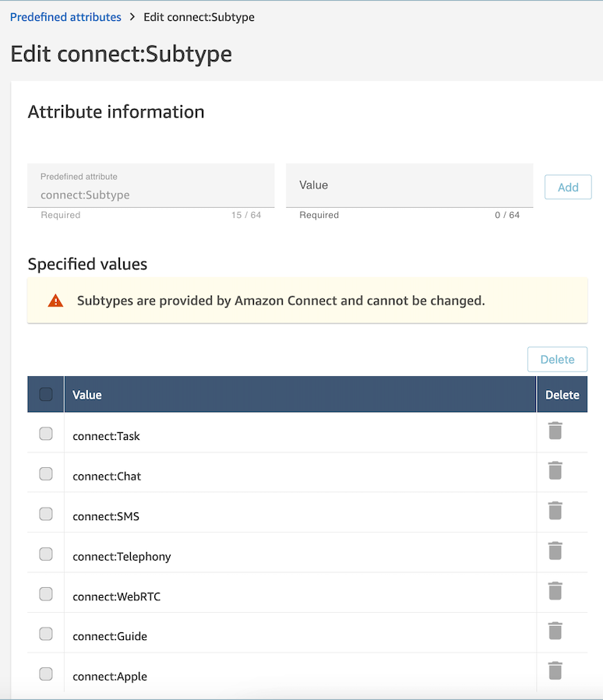Click trash icon in connect:WebRTC row
This screenshot has width=603, height=700.
tap(555, 591)
